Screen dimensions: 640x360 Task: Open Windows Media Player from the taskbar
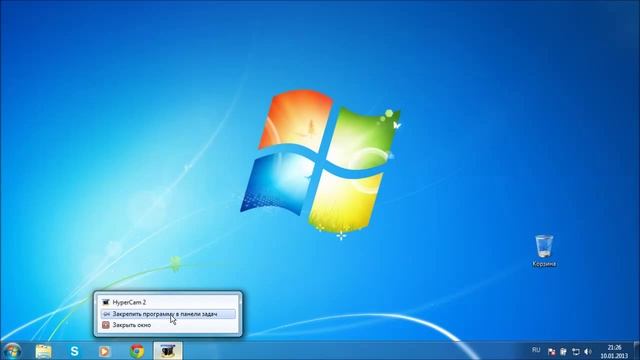[105, 351]
